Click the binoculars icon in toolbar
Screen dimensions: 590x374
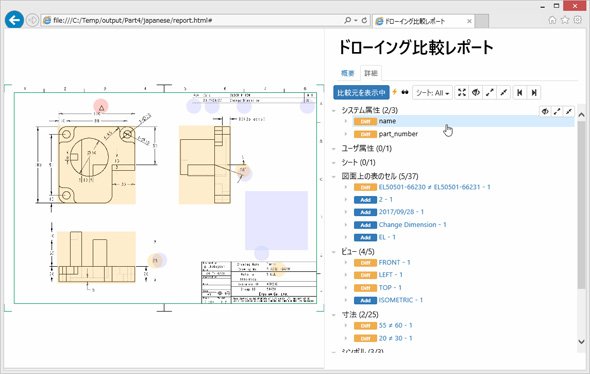tap(405, 92)
